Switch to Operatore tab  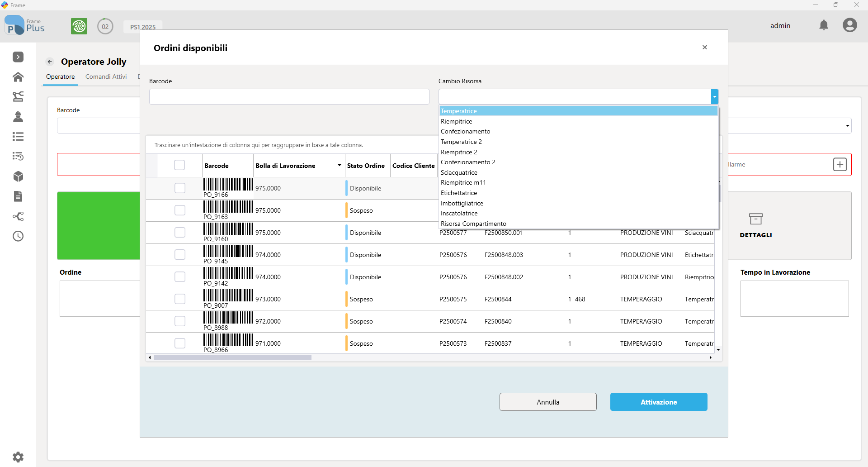tap(61, 76)
